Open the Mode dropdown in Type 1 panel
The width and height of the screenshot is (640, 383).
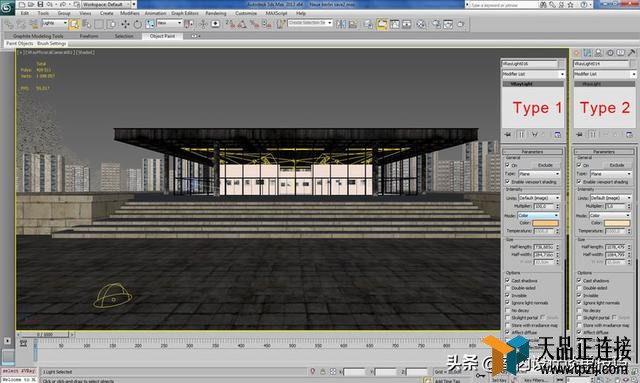[538, 215]
